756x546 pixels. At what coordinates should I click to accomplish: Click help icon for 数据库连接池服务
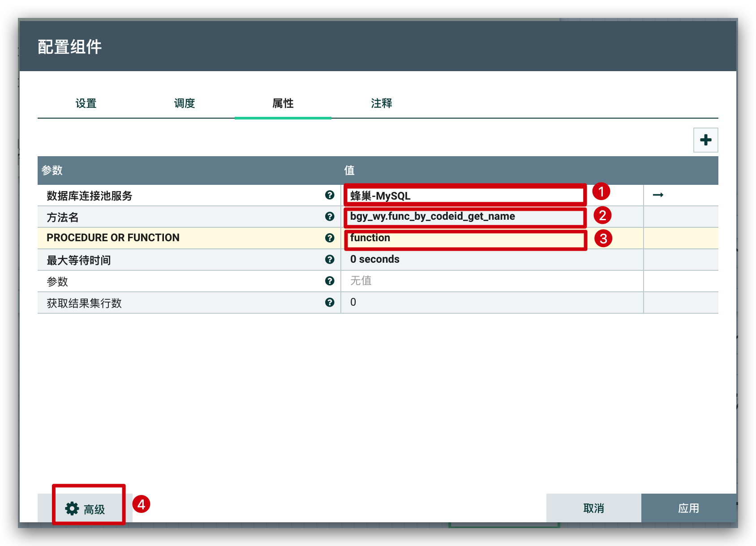(330, 195)
